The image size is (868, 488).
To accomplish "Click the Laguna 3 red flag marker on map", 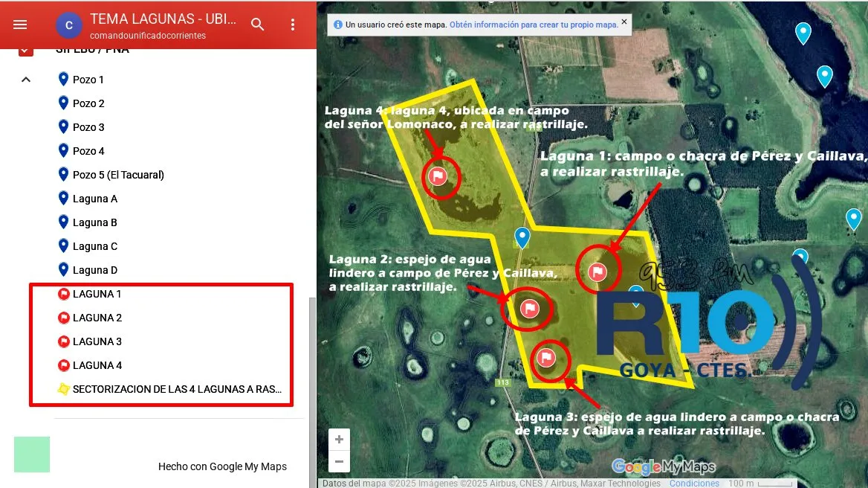I will [x=546, y=359].
